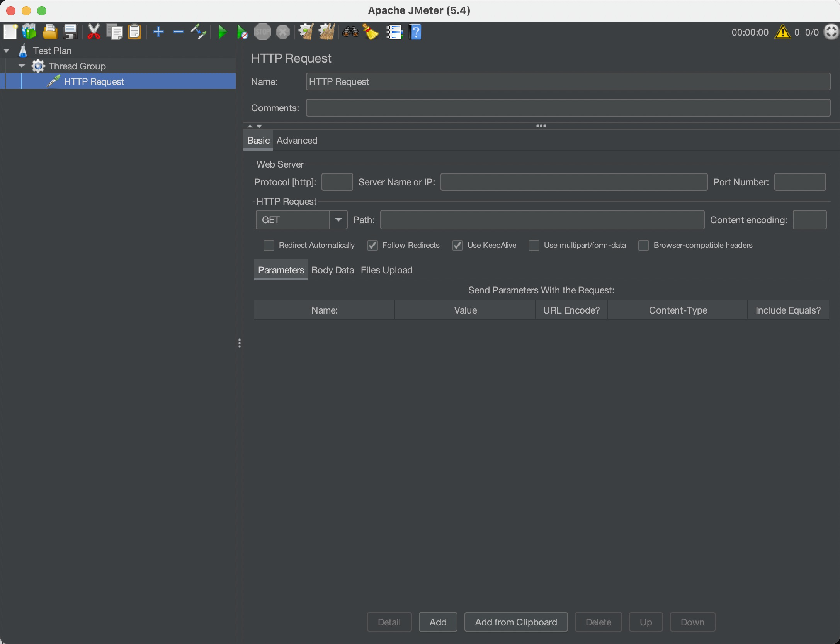Click the Shutdown round icon

click(283, 32)
